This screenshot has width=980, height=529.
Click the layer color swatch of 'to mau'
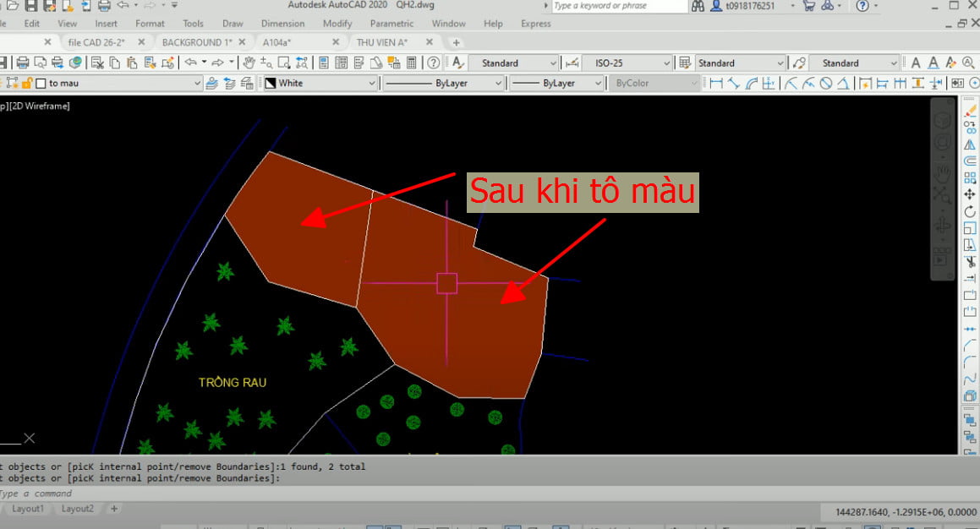41,83
